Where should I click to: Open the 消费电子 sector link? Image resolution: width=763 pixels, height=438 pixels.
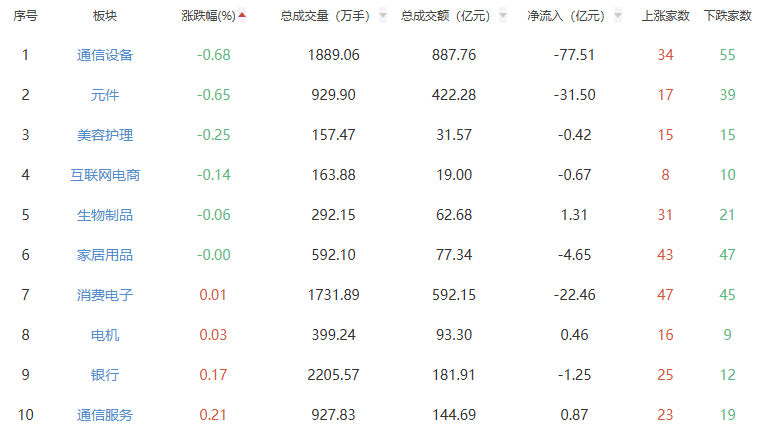coord(105,295)
